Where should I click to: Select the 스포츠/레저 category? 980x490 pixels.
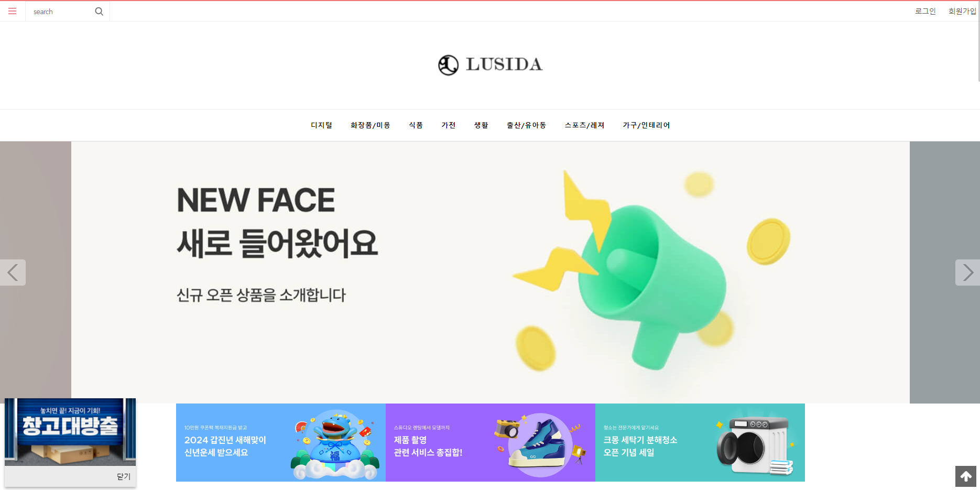584,125
